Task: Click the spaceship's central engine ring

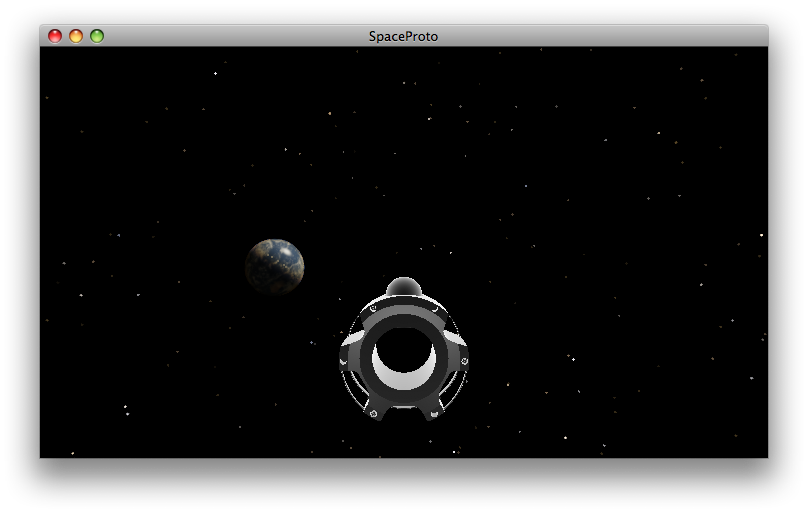Action: [x=404, y=358]
